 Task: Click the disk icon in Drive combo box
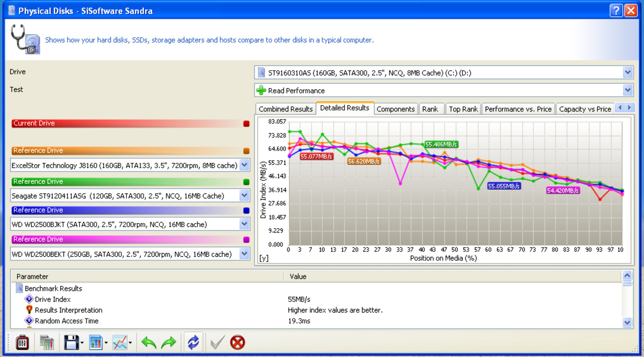click(x=261, y=73)
